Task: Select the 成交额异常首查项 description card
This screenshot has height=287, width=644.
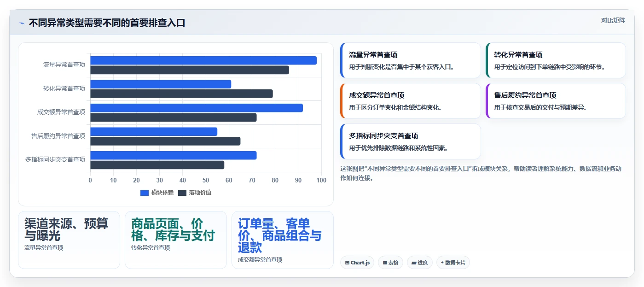Action: click(x=410, y=101)
